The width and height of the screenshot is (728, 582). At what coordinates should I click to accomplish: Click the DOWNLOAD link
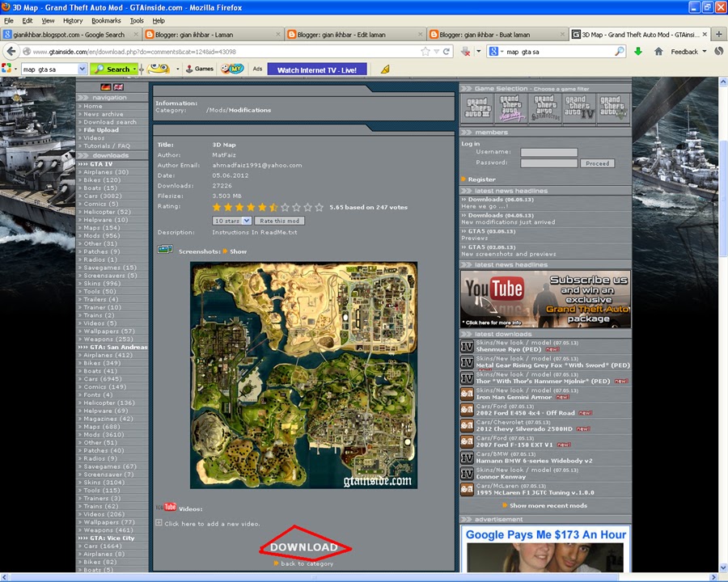tap(304, 547)
